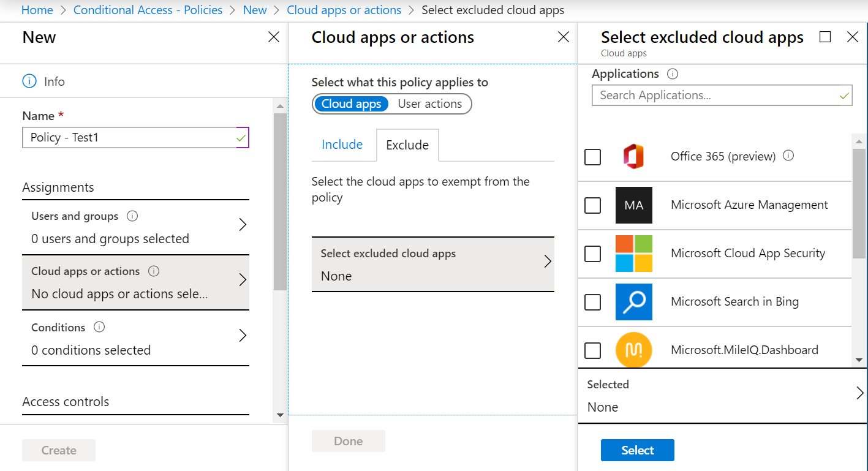The width and height of the screenshot is (868, 471).
Task: Click the Info icon in New panel
Action: coord(29,81)
